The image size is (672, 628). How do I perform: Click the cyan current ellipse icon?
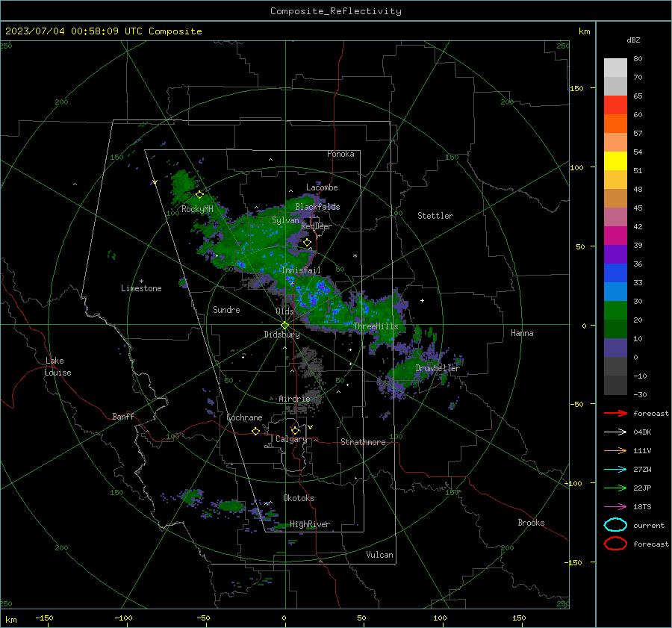[615, 525]
